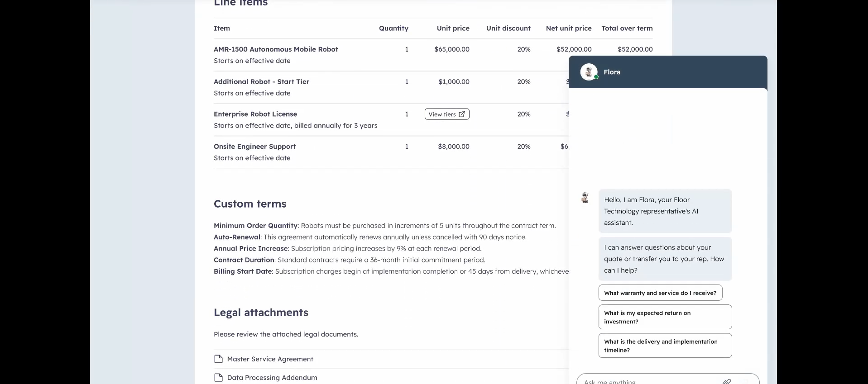Choose the expected return on investment question
Viewport: 868px width, 384px height.
[x=664, y=317]
